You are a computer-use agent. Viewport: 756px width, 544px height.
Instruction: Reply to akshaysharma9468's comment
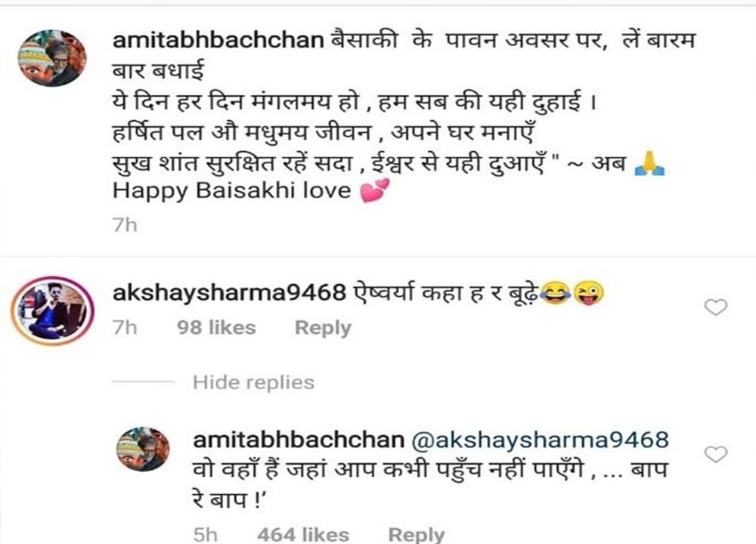pos(323,328)
